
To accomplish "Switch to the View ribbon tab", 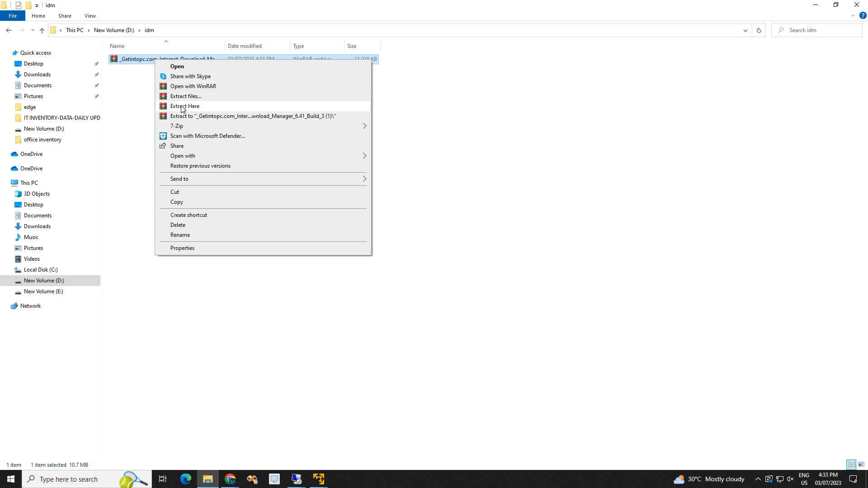I will pyautogui.click(x=90, y=16).
